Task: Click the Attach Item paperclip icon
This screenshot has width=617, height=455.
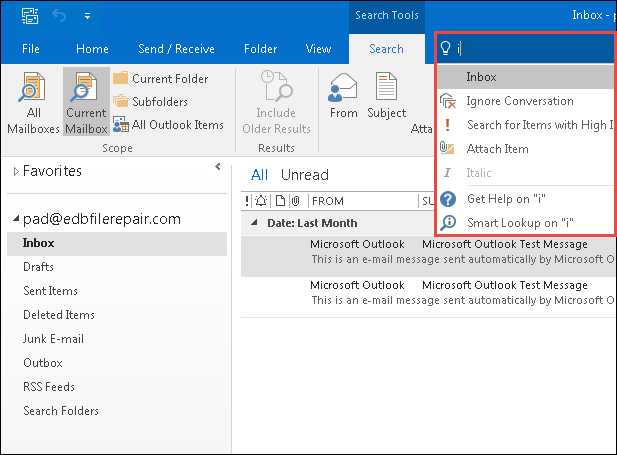Action: click(447, 148)
